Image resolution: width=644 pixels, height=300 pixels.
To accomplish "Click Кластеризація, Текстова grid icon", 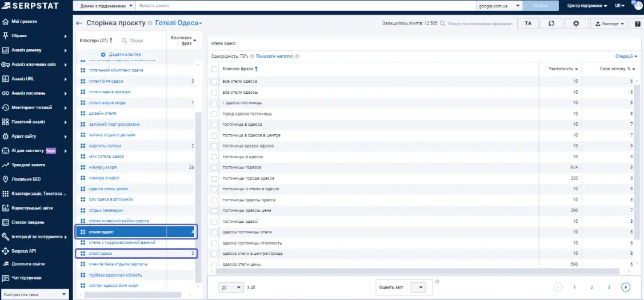I will tap(5, 193).
